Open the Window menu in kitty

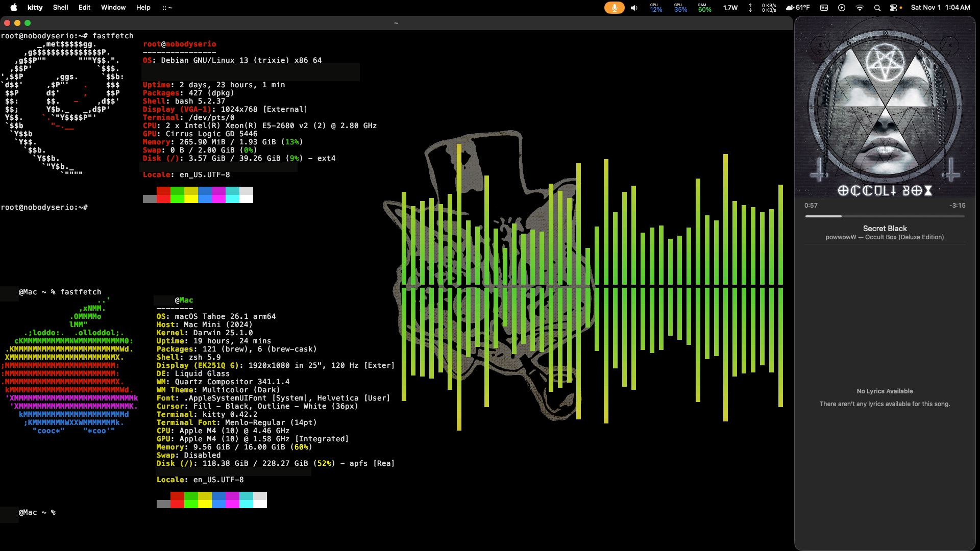click(113, 7)
